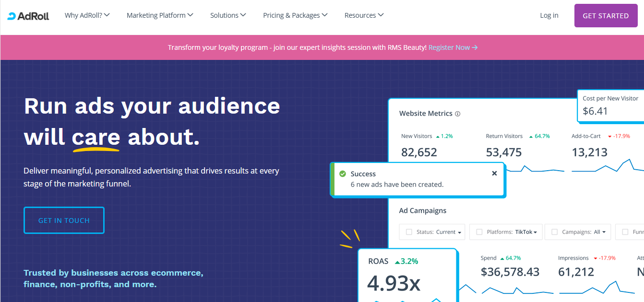Click the AdRoll logo

coord(28,16)
